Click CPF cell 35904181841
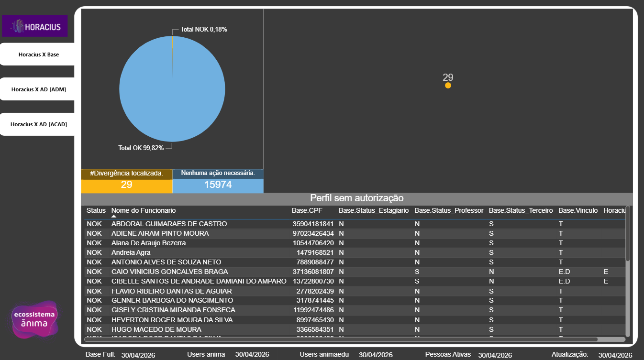644x360 pixels. [x=313, y=224]
